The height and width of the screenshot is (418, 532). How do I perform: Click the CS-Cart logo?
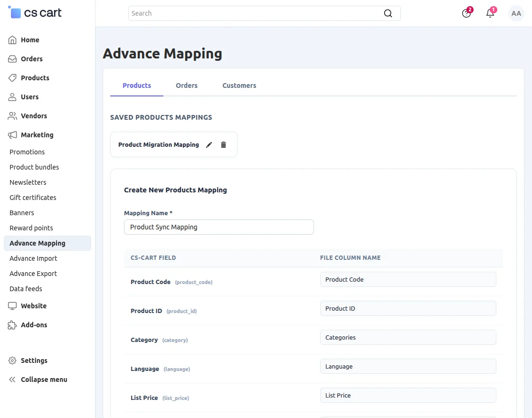[35, 12]
